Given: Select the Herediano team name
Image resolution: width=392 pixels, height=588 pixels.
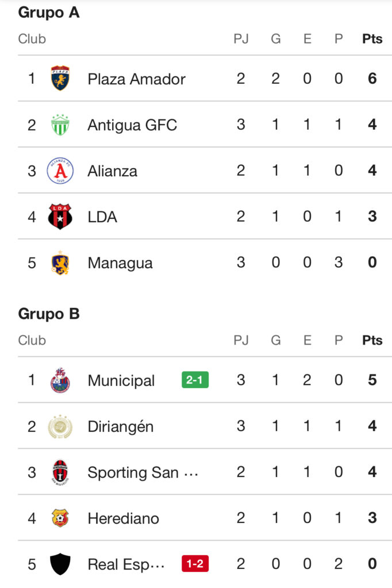Looking at the screenshot, I should (123, 518).
